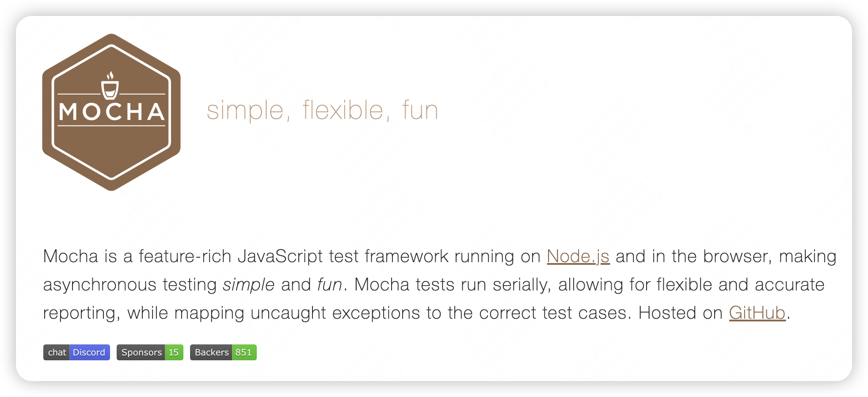Click the green 15 sponsor count
Screen dimensions: 868x397
[x=174, y=352]
